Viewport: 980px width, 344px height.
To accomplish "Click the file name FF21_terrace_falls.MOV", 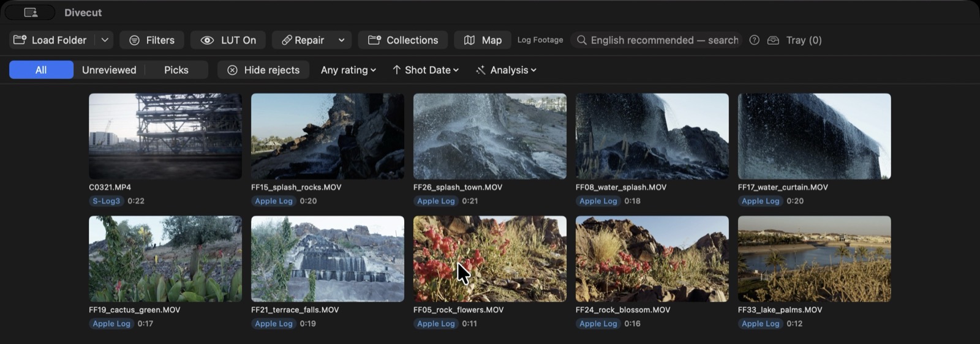I will [295, 310].
